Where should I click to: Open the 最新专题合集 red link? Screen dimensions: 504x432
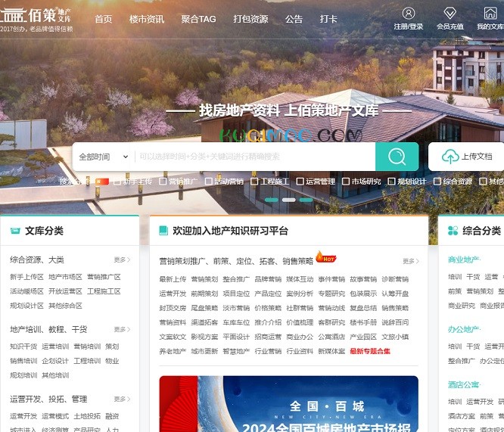[x=370, y=351]
